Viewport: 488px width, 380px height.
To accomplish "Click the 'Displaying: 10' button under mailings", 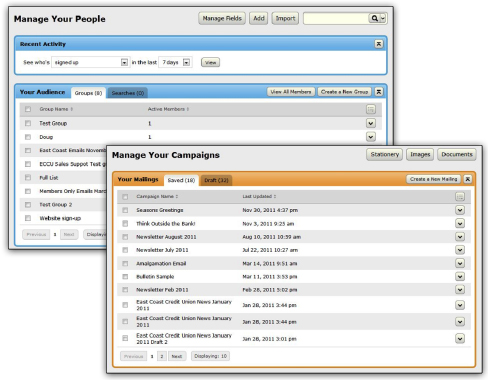I will (x=211, y=356).
